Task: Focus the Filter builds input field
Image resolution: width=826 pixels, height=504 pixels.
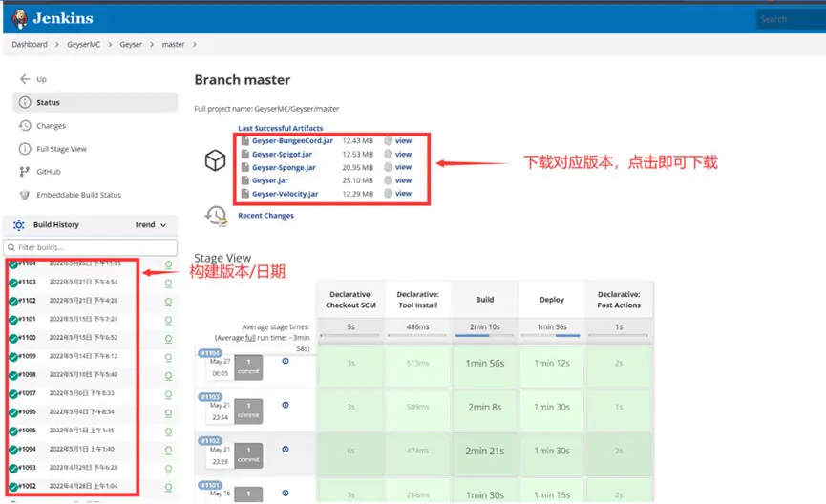Action: pos(91,247)
